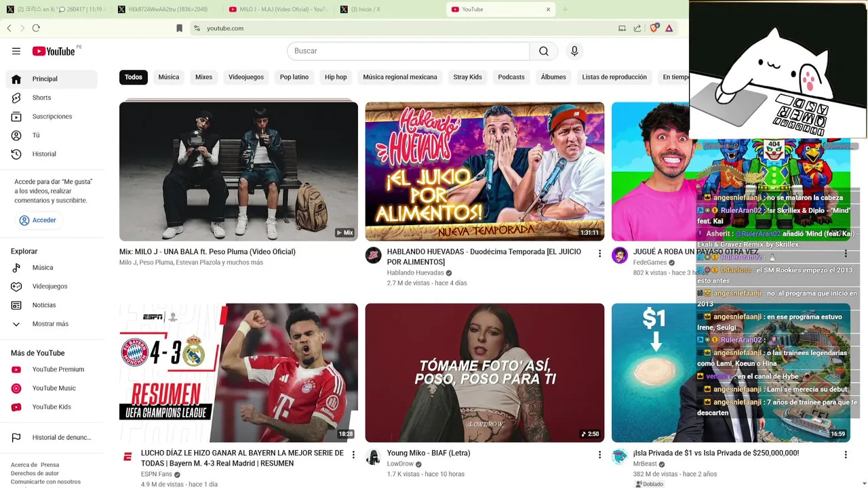Open the Tú sidebar entry

(52, 136)
